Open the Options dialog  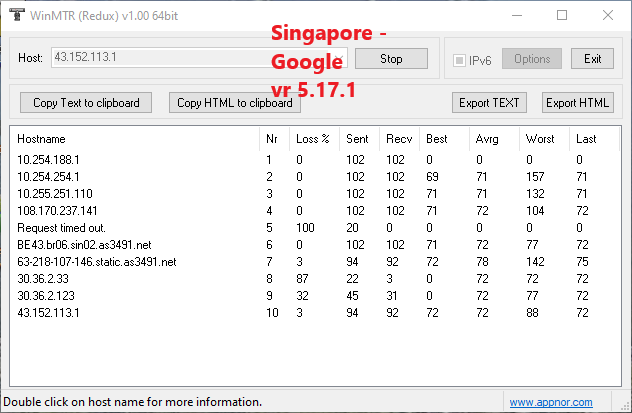(532, 59)
